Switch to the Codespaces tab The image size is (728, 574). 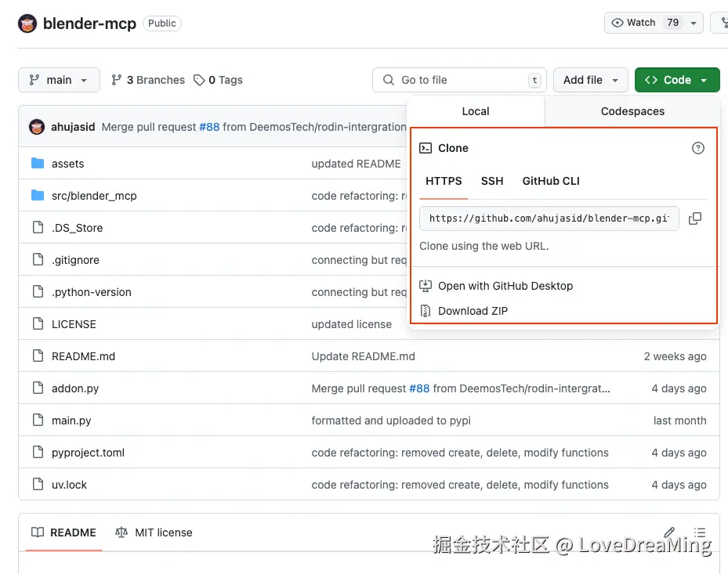pyautogui.click(x=632, y=111)
